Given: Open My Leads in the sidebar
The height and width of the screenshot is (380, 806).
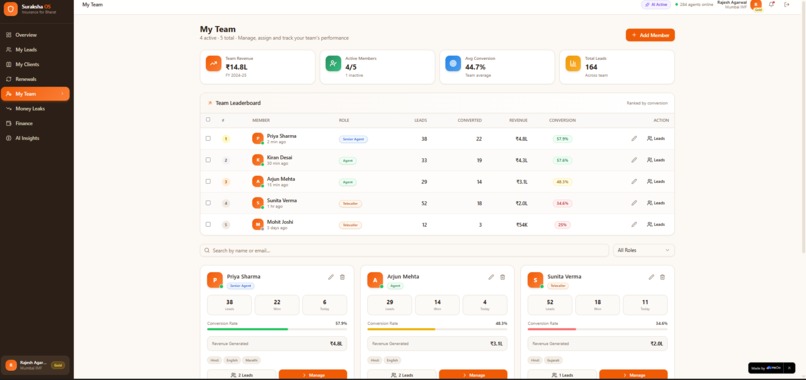Looking at the screenshot, I should click(35, 50).
